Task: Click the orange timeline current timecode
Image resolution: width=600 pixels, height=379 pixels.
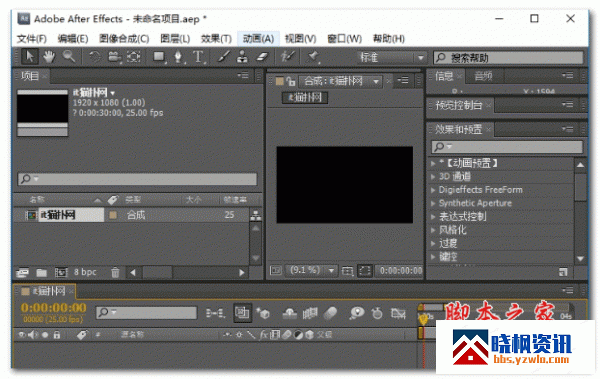Action: click(54, 308)
